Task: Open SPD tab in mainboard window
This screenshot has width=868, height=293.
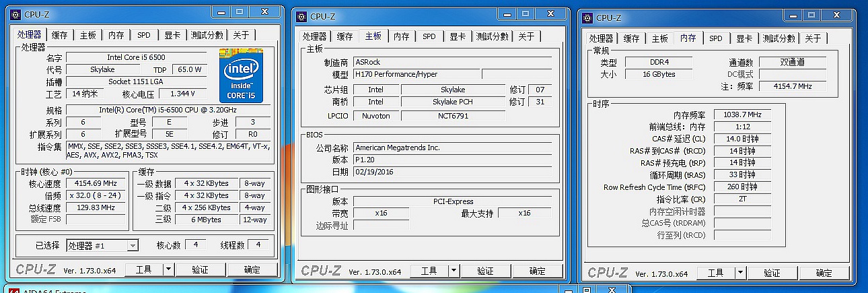Action: 429,36
